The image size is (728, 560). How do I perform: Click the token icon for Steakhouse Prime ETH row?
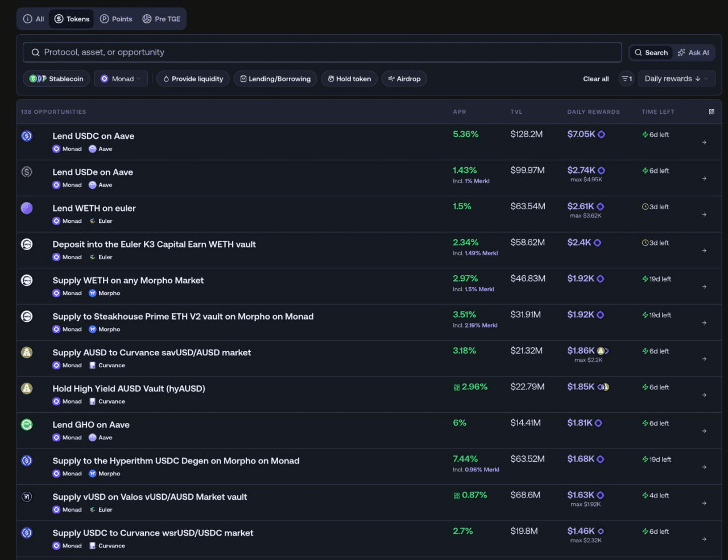point(27,316)
